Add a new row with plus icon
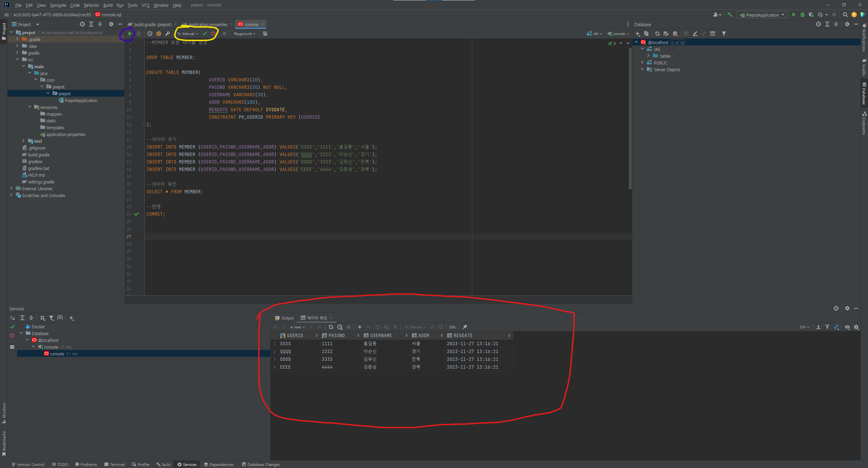The image size is (868, 468). (360, 327)
